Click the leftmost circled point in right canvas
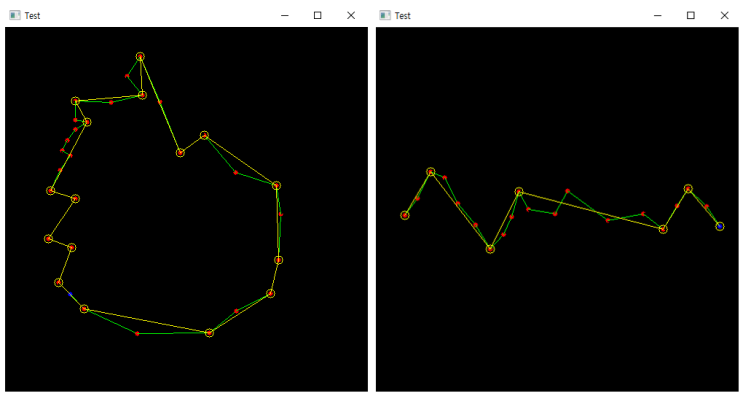The width and height of the screenshot is (743, 396). [405, 215]
